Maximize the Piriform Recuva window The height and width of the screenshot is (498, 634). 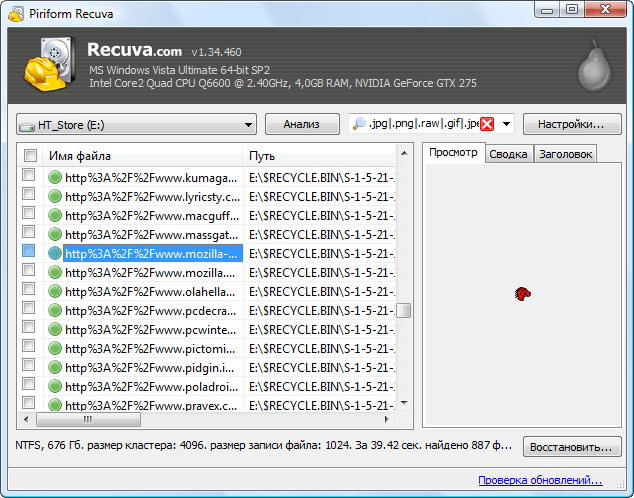tap(572, 10)
